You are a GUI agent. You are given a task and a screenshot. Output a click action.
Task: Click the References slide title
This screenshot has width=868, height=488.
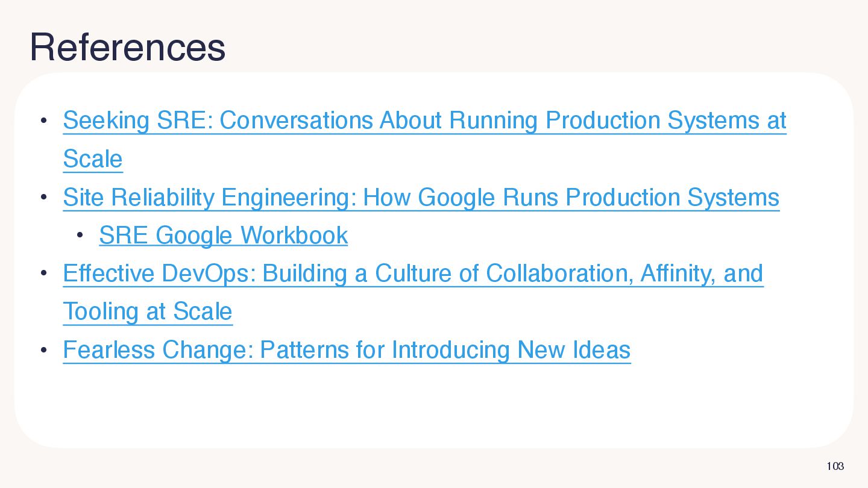click(128, 47)
